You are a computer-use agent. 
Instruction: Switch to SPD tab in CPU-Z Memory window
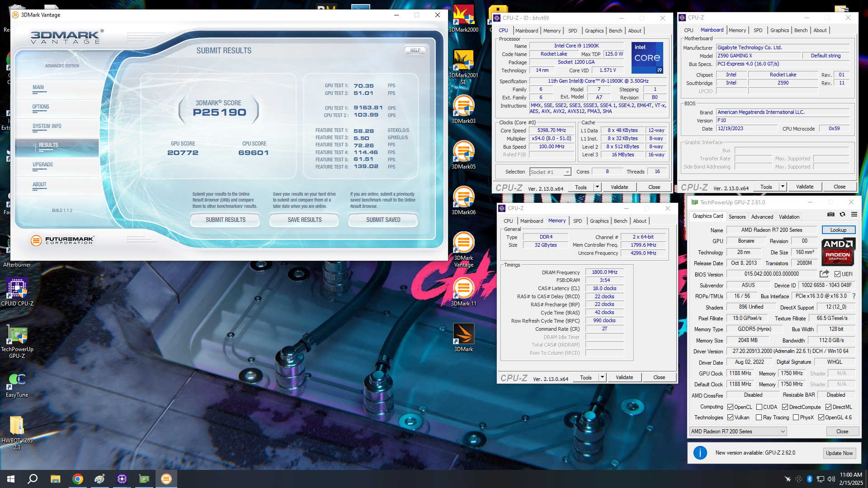click(x=577, y=221)
